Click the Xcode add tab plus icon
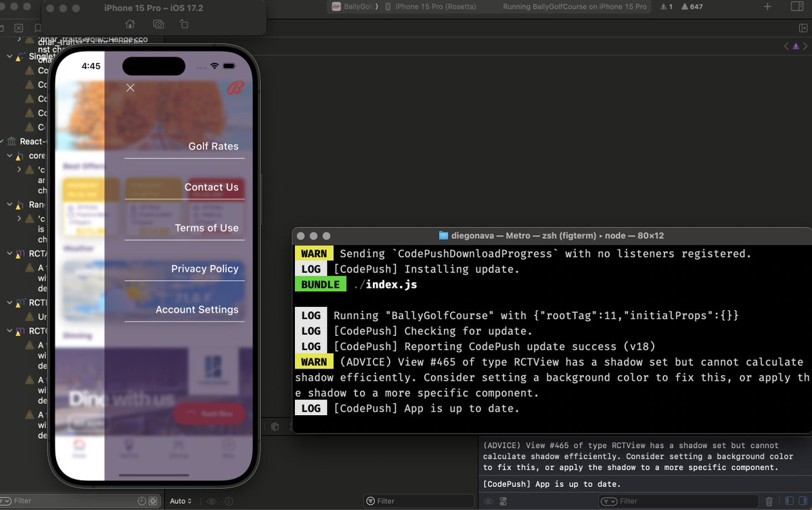 click(x=767, y=7)
